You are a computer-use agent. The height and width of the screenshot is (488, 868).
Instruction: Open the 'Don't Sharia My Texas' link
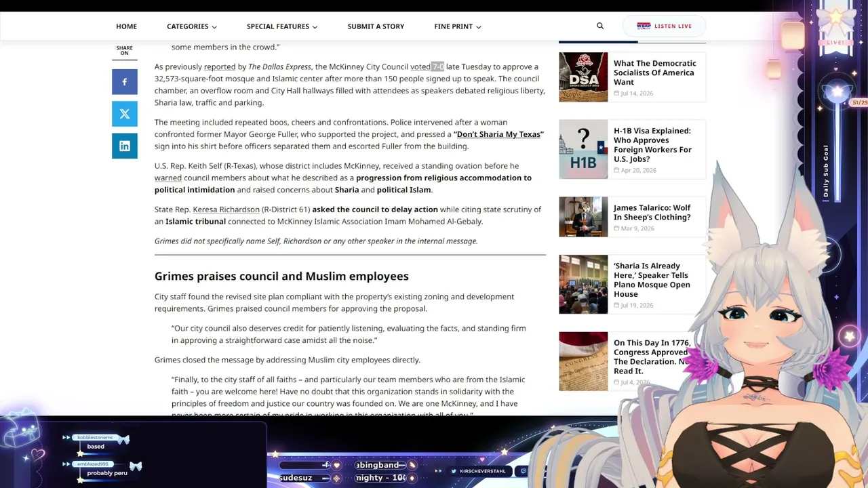point(498,134)
